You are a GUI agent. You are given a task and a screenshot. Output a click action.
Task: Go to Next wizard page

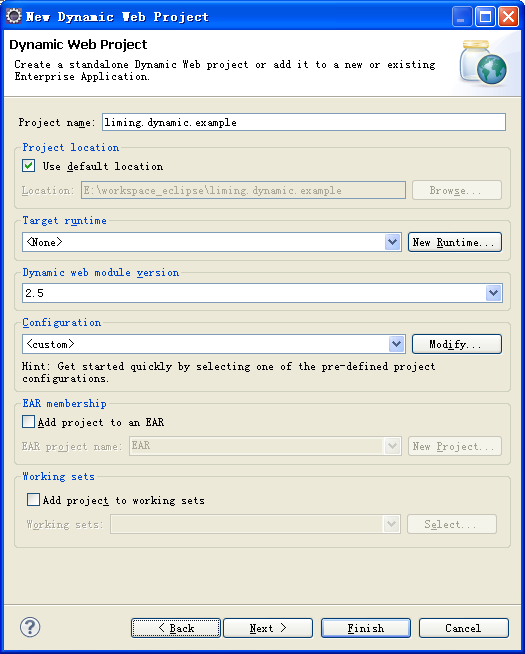pyautogui.click(x=268, y=628)
